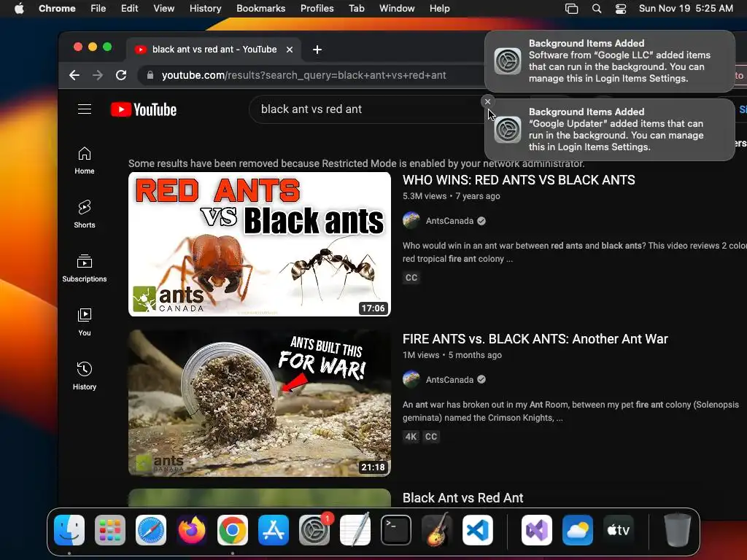Open the You section in sidebar

85,322
